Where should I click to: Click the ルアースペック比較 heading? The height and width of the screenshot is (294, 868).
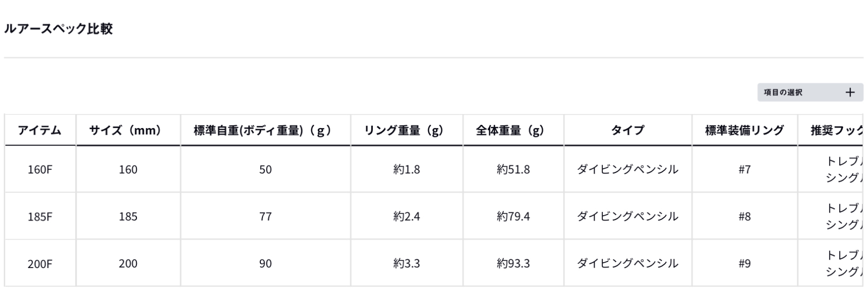pyautogui.click(x=58, y=29)
